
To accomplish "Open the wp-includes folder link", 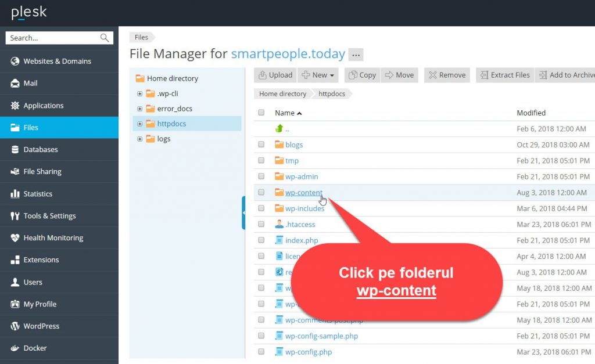I will click(304, 208).
